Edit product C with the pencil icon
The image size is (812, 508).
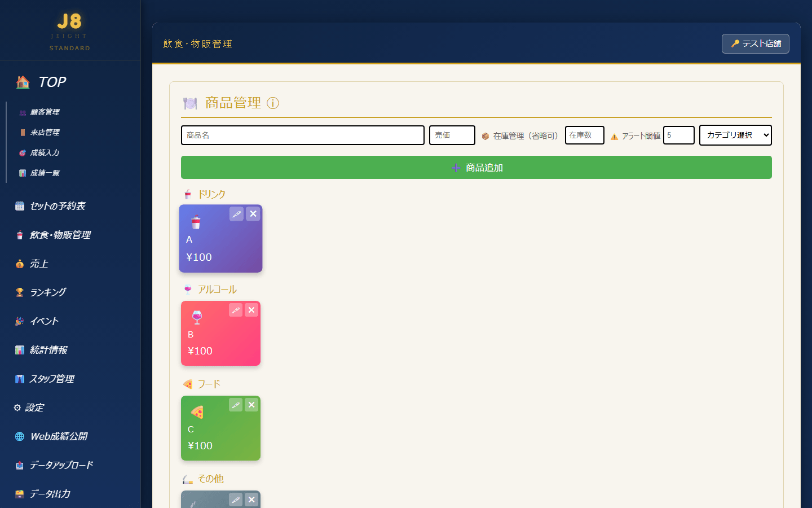[x=236, y=405]
